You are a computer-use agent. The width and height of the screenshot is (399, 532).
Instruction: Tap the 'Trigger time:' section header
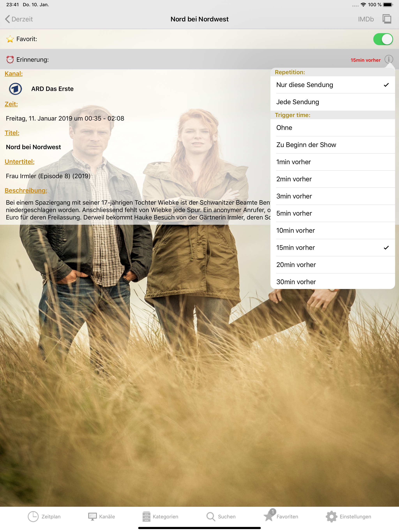coord(292,115)
